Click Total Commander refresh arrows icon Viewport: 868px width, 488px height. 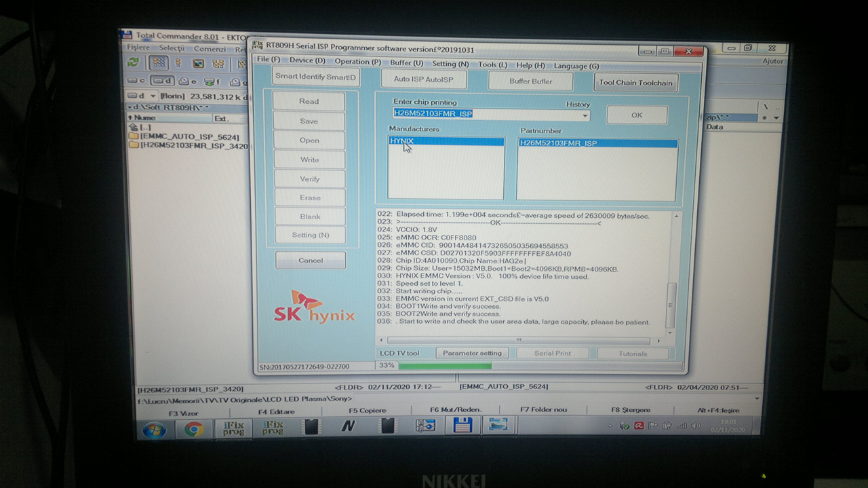[x=134, y=62]
